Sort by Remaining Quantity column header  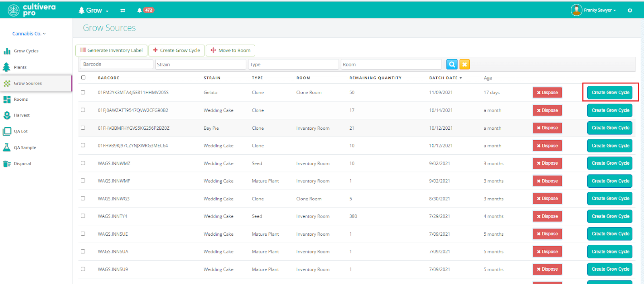(376, 78)
